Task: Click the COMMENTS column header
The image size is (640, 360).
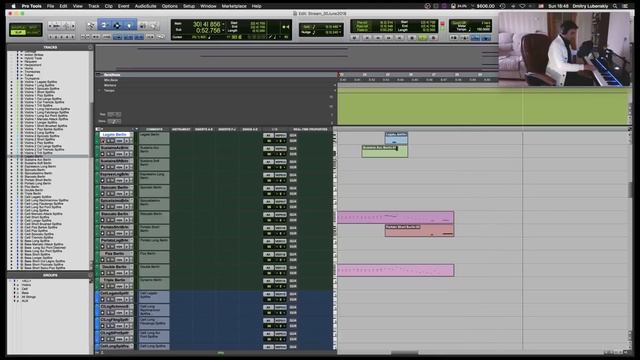Action: [x=154, y=129]
